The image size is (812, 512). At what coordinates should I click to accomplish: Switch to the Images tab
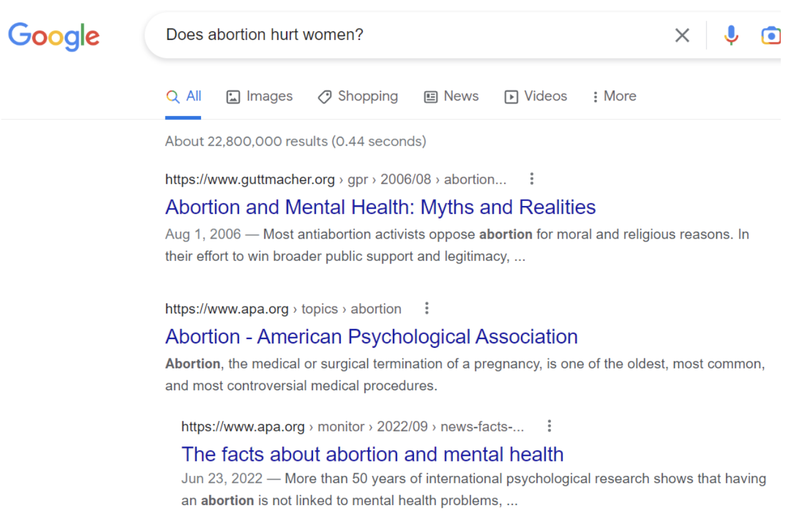[x=259, y=96]
